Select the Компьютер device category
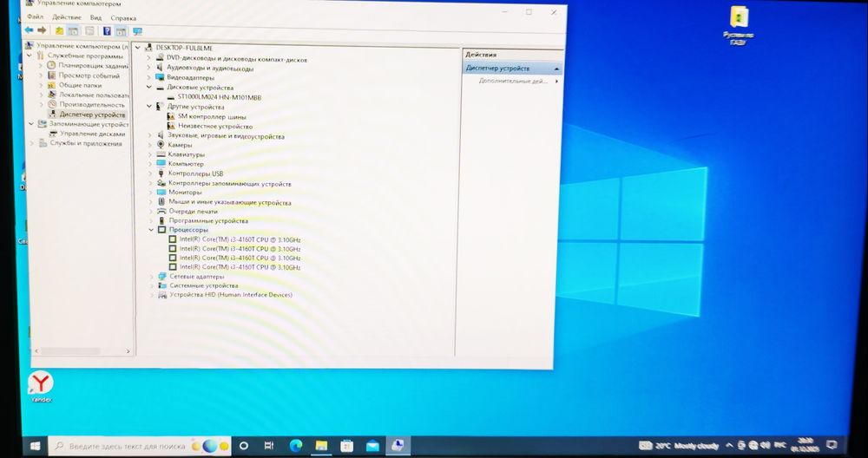Image resolution: width=868 pixels, height=458 pixels. point(186,164)
